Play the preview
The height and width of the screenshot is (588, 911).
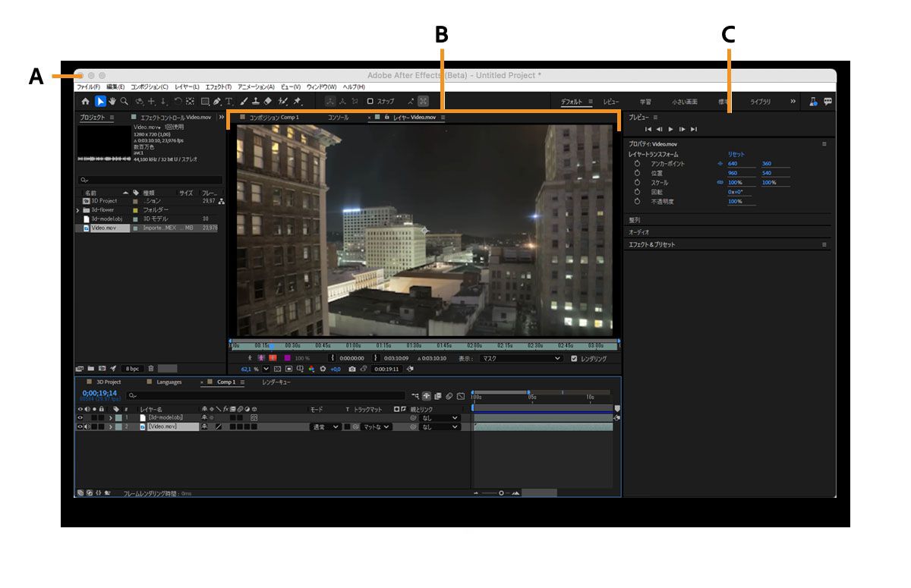click(x=670, y=130)
